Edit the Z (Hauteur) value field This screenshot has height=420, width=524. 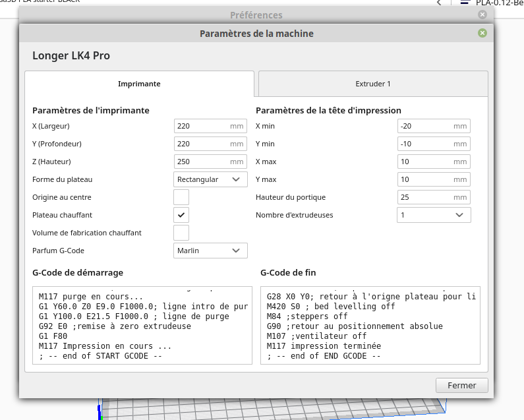(210, 162)
